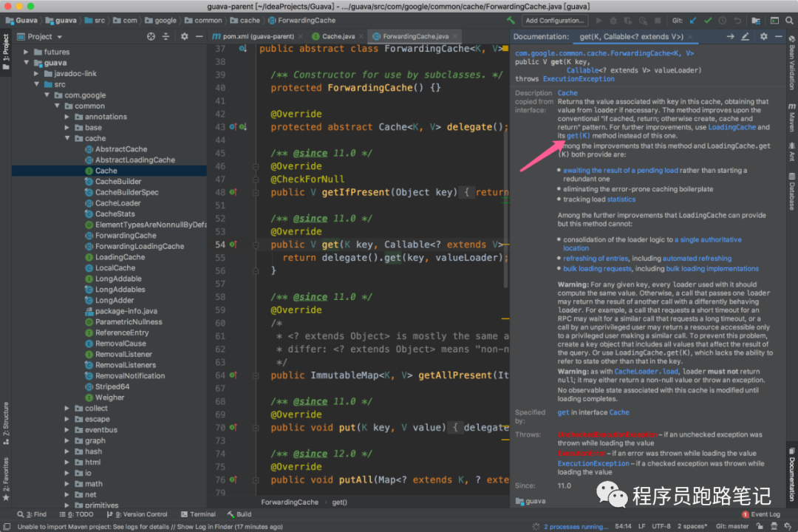Click the Git Commit checkmark icon
This screenshot has width=798, height=532.
pos(708,21)
